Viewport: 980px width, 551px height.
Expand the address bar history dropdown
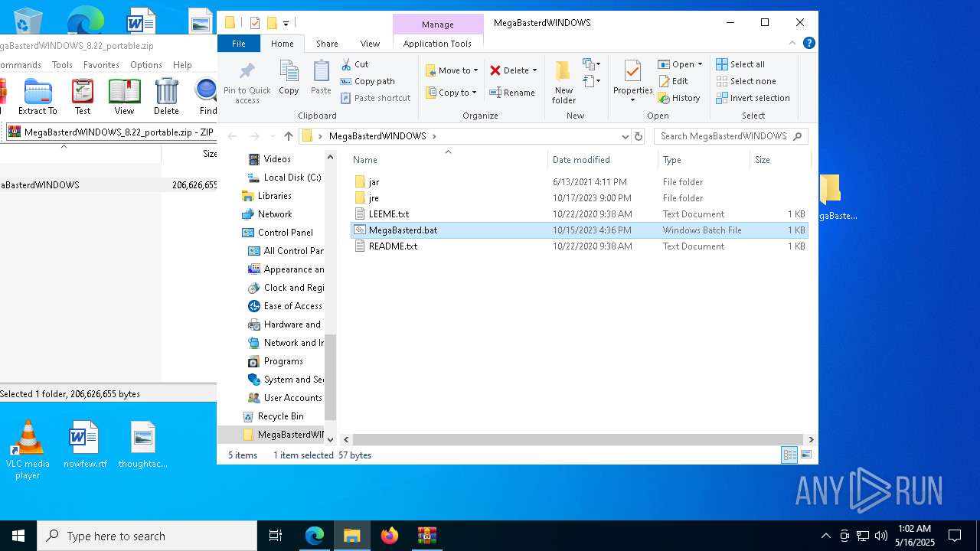tap(626, 136)
